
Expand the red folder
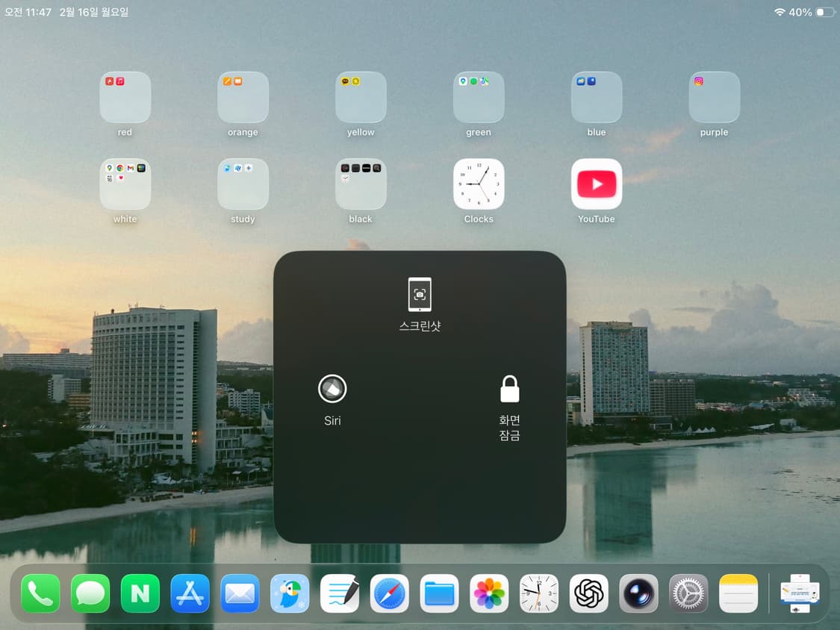[125, 97]
